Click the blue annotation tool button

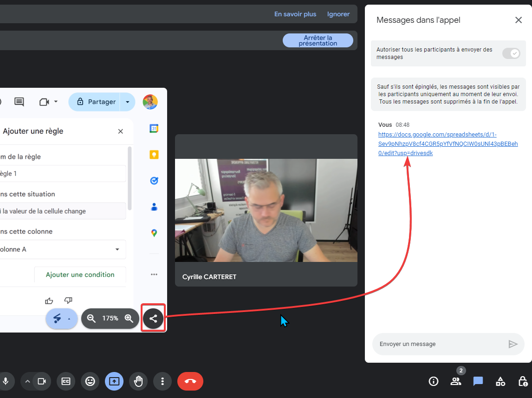57,318
